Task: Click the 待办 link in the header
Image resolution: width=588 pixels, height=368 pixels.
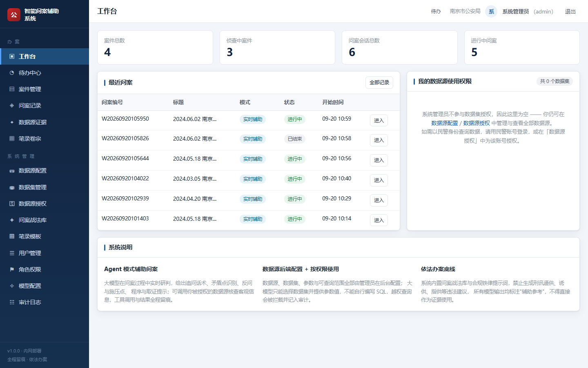Action: pyautogui.click(x=436, y=11)
